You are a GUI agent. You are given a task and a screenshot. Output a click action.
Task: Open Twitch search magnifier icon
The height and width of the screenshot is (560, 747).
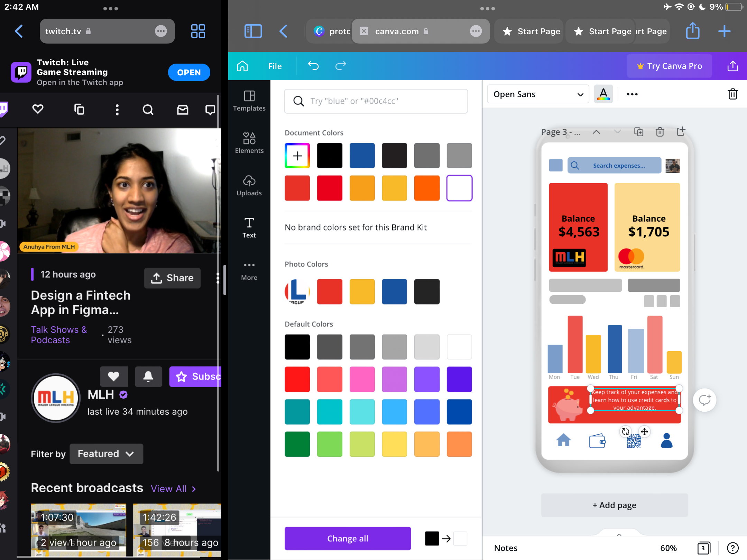[148, 110]
